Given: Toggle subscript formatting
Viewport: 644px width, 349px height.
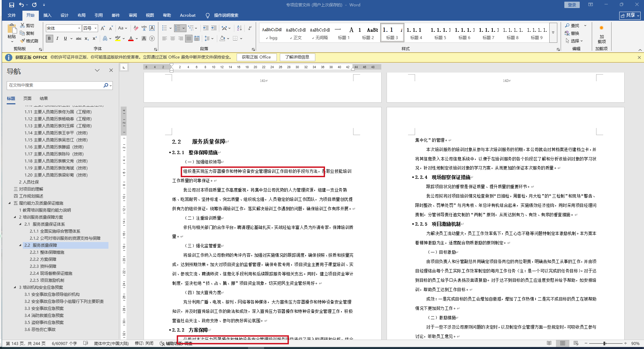Looking at the screenshot, I should click(x=87, y=38).
